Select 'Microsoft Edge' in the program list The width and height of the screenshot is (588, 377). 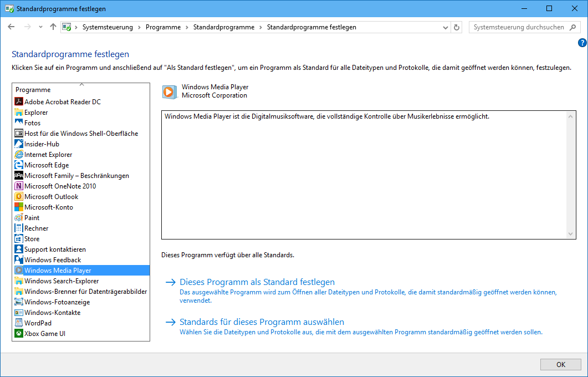pos(47,165)
